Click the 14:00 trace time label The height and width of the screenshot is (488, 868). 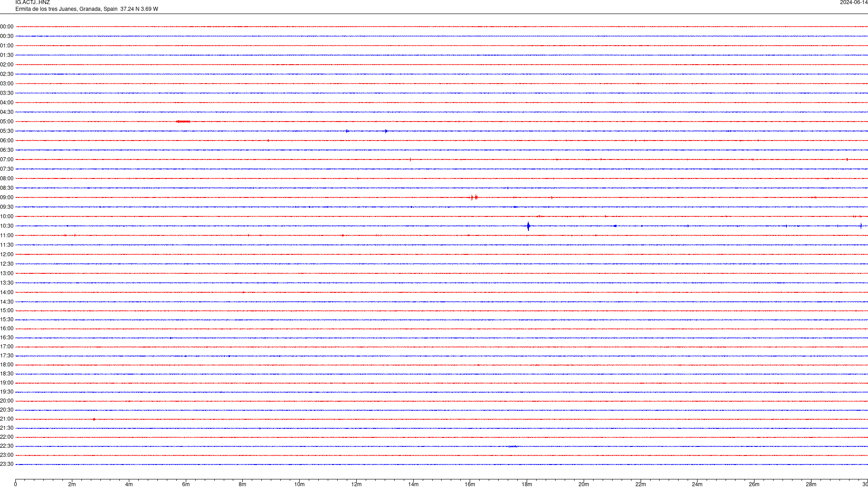7,292
